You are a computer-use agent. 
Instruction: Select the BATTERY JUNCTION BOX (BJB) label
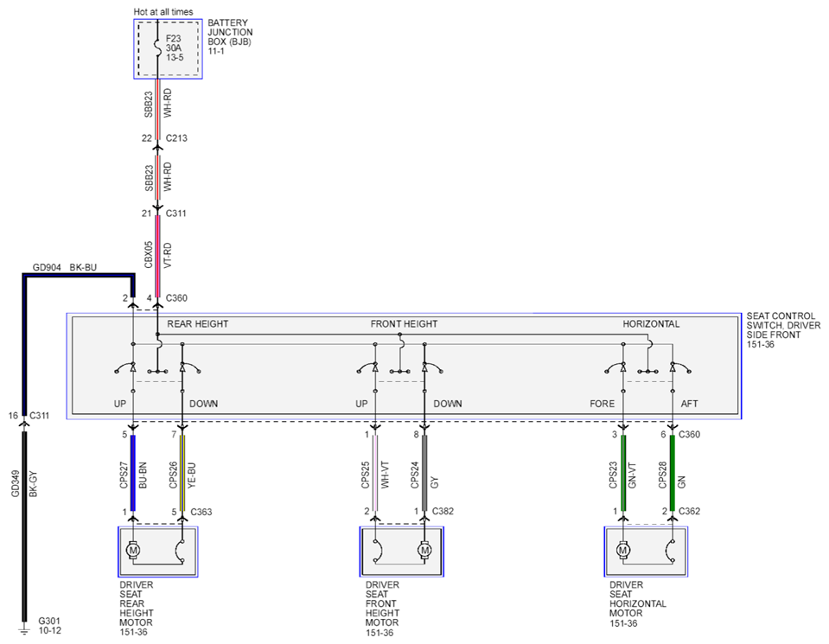click(230, 32)
